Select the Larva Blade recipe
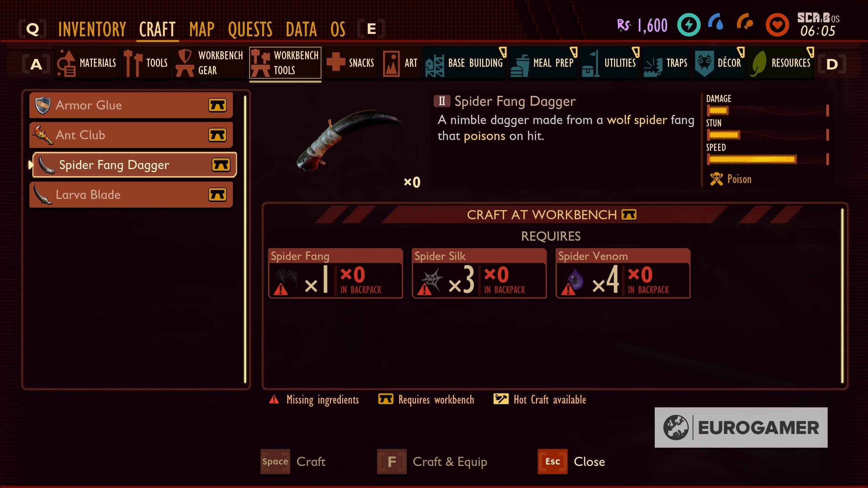 point(131,195)
